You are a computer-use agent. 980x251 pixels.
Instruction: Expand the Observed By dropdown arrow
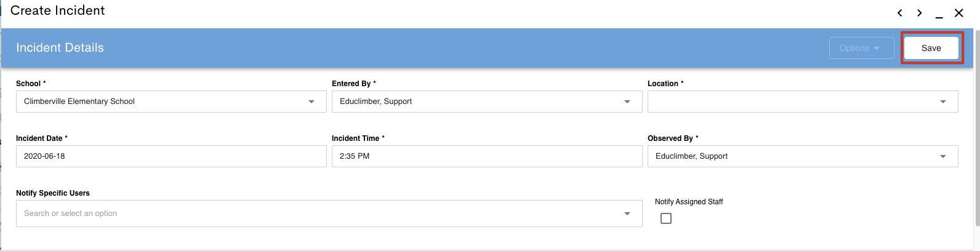click(x=943, y=156)
